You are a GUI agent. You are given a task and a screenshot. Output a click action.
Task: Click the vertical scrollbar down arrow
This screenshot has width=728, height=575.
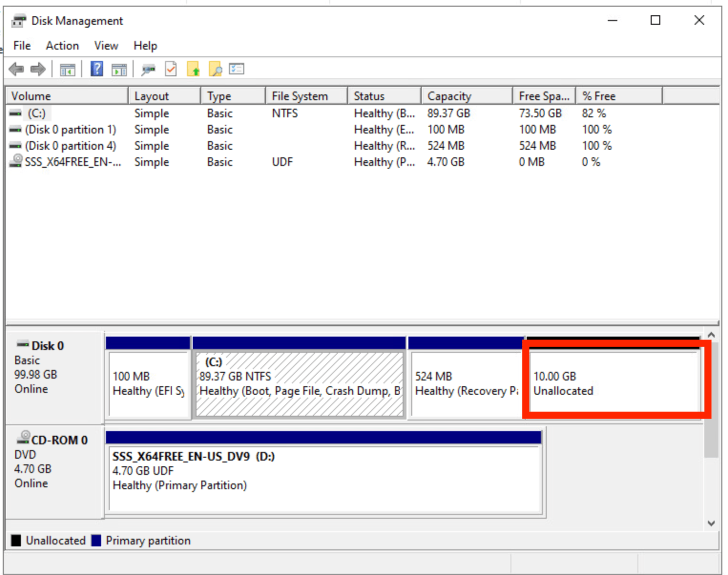click(x=711, y=523)
